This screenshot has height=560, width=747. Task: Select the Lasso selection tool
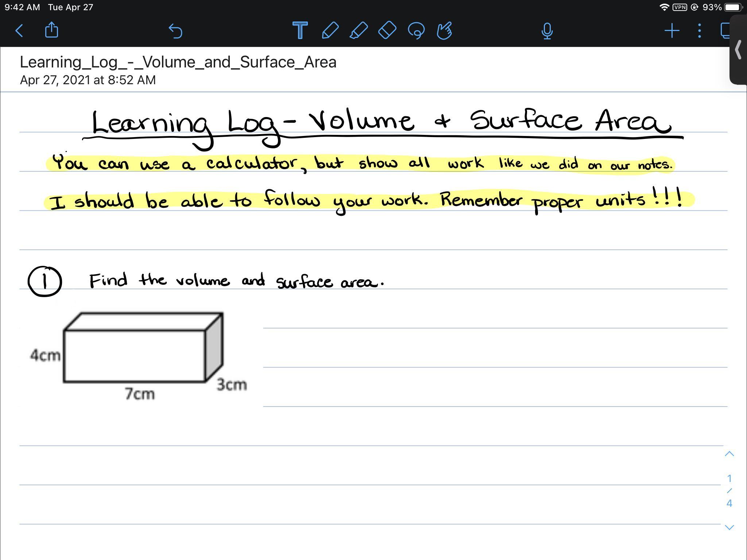click(x=416, y=31)
